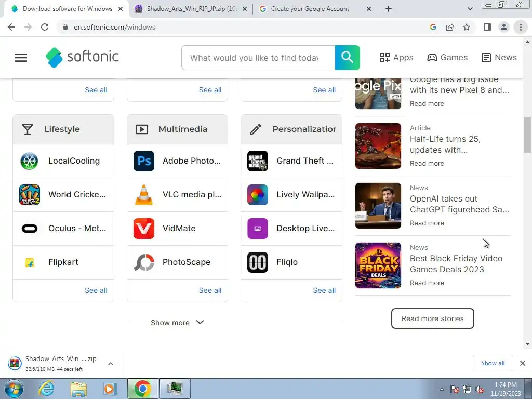Close the downloads bar

click(523, 363)
